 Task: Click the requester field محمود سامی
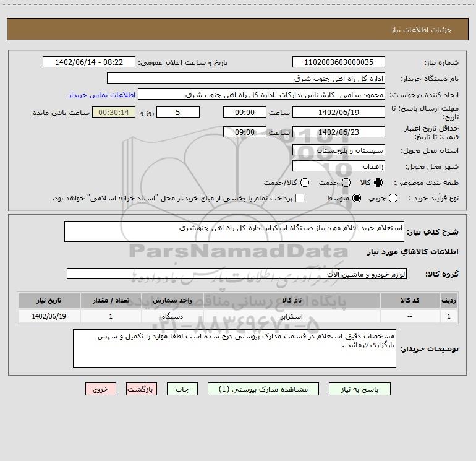(x=261, y=95)
